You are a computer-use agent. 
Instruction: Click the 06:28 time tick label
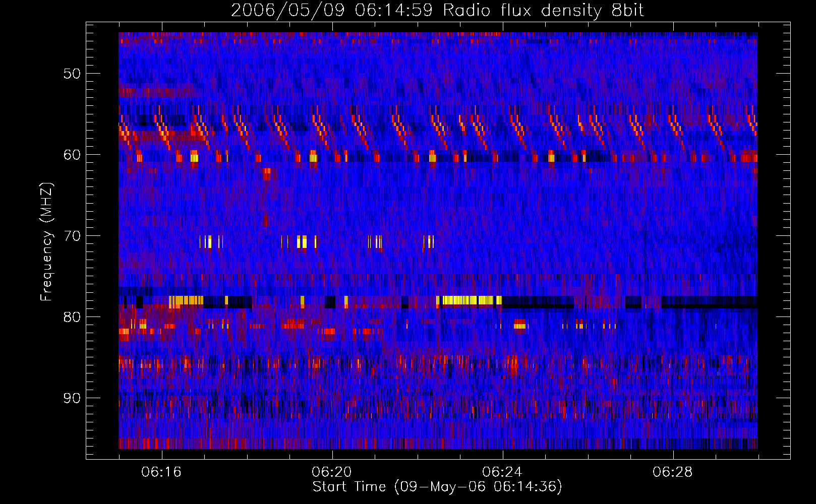click(x=673, y=472)
